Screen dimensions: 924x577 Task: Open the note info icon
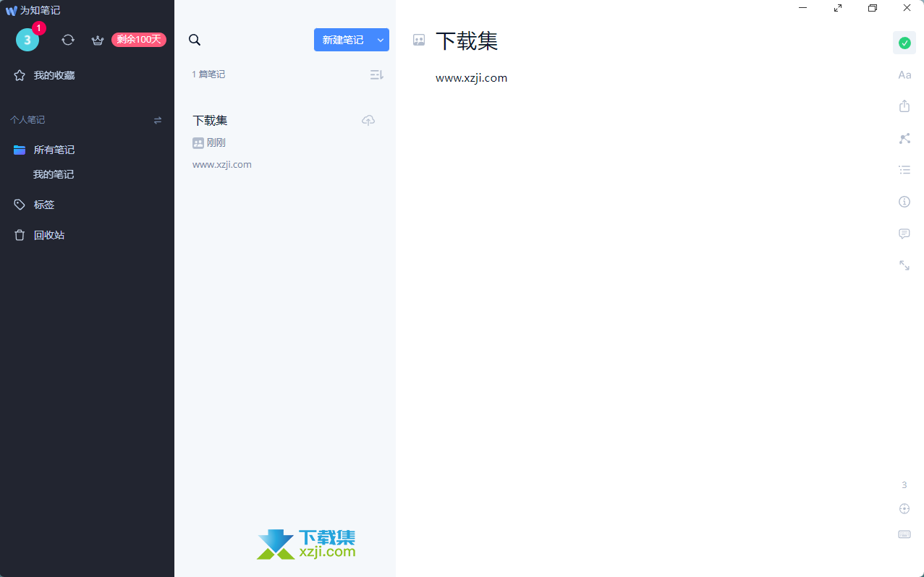point(904,202)
